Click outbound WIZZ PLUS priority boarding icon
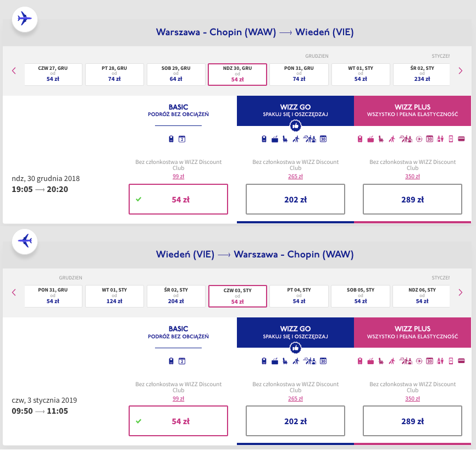This screenshot has height=450, width=476. tap(392, 139)
